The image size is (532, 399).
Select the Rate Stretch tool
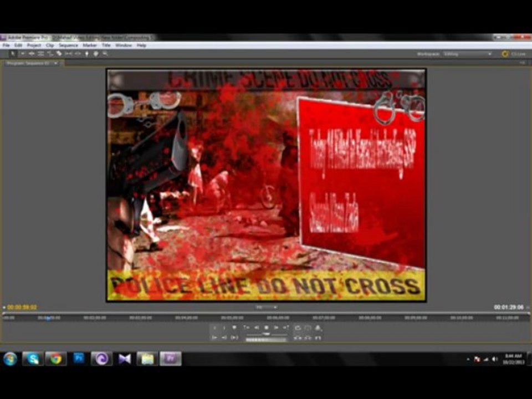coord(50,54)
